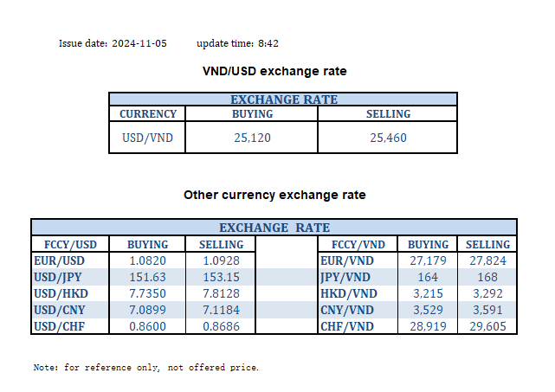Click the USD/VND buying rate 25,120
The height and width of the screenshot is (392, 555).
[x=252, y=138]
